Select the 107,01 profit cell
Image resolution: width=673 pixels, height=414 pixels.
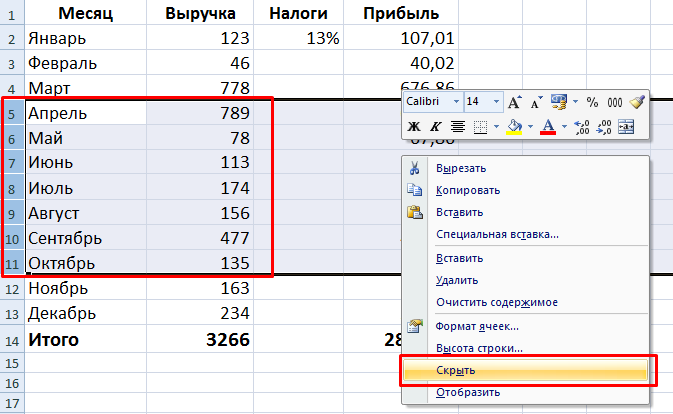tap(401, 39)
